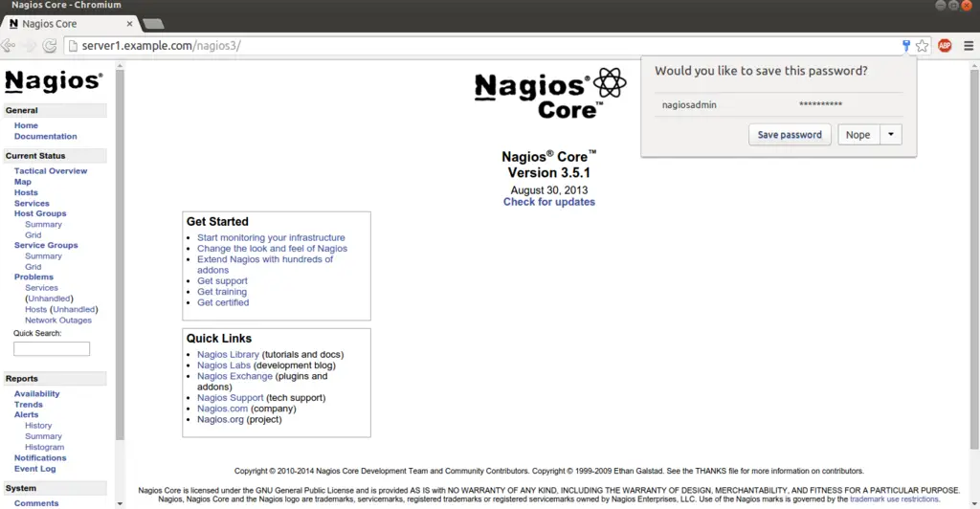Click the Nope button
Image resolution: width=980 pixels, height=509 pixels.
point(857,134)
